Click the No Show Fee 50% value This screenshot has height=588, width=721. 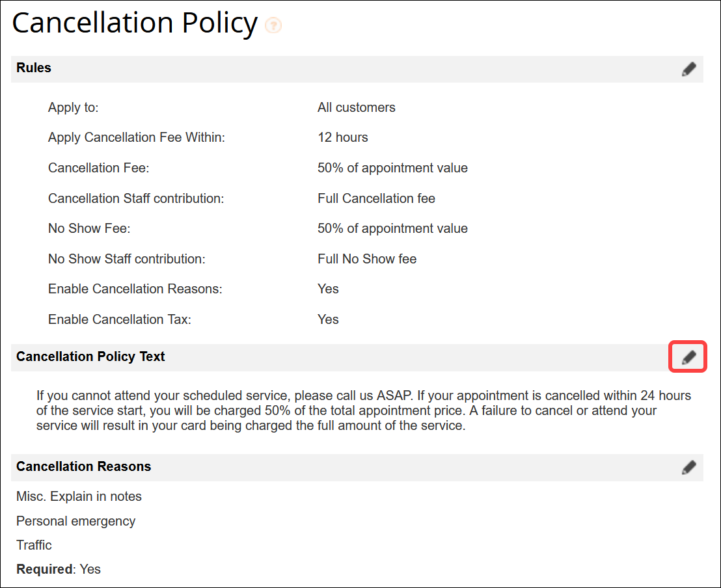[x=392, y=228]
